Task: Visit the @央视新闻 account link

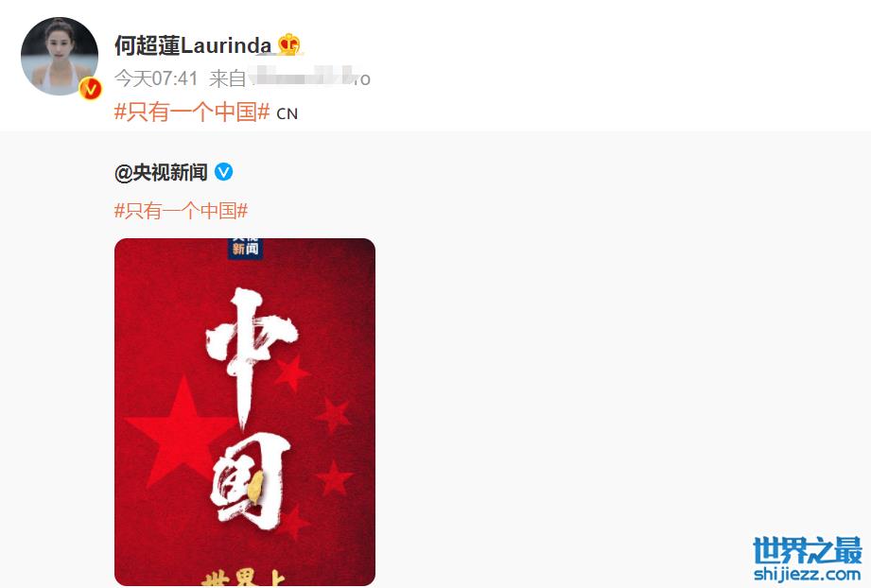Action: coord(161,173)
